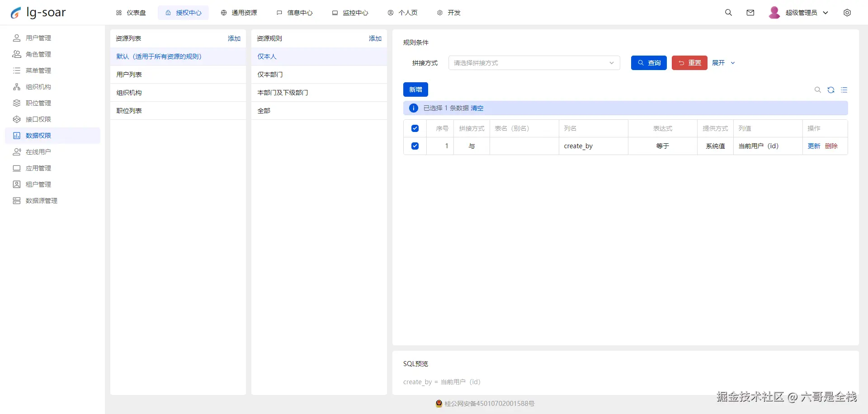Open the 请选择拼接方式 dropdown

[533, 63]
